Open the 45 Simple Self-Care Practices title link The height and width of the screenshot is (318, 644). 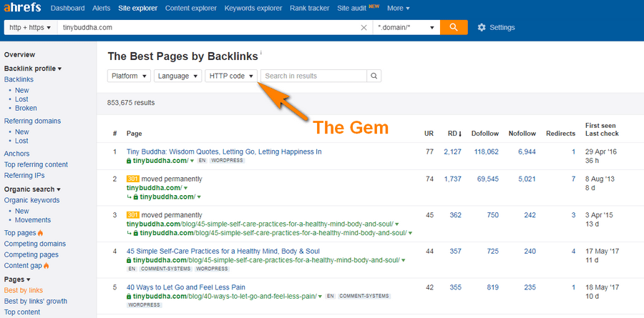[223, 251]
